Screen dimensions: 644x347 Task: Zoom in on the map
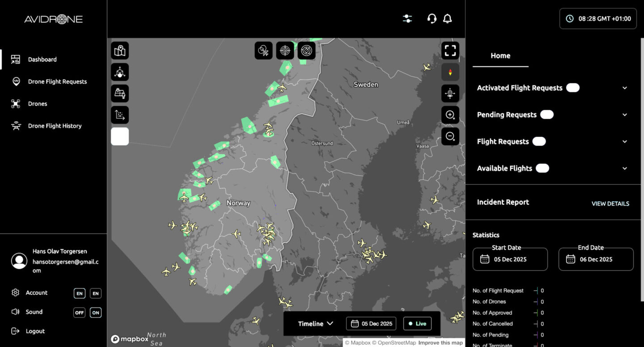[450, 115]
